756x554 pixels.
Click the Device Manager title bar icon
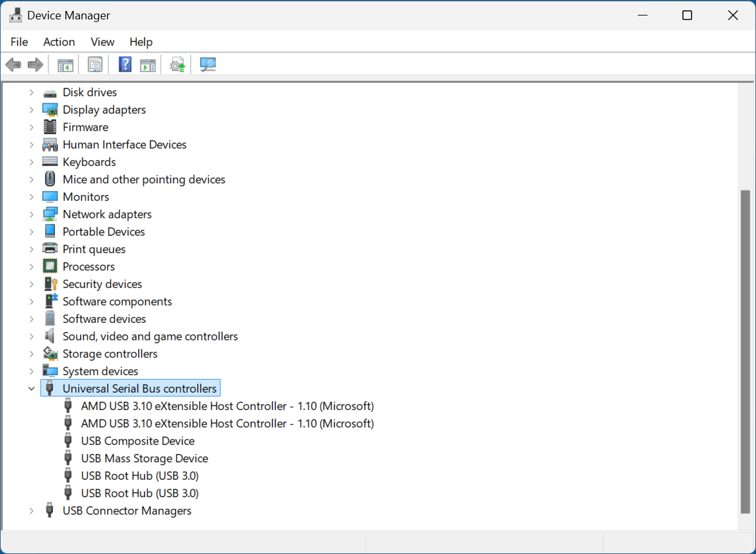15,14
